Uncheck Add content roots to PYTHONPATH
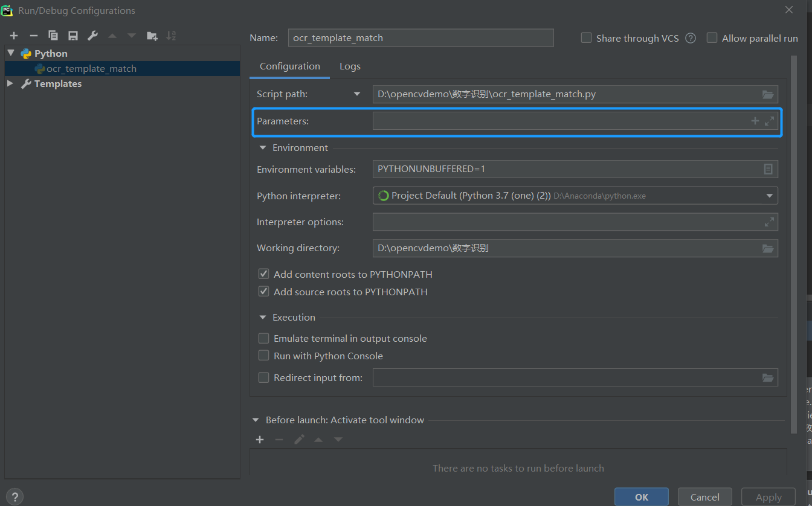Image resolution: width=812 pixels, height=506 pixels. tap(263, 274)
